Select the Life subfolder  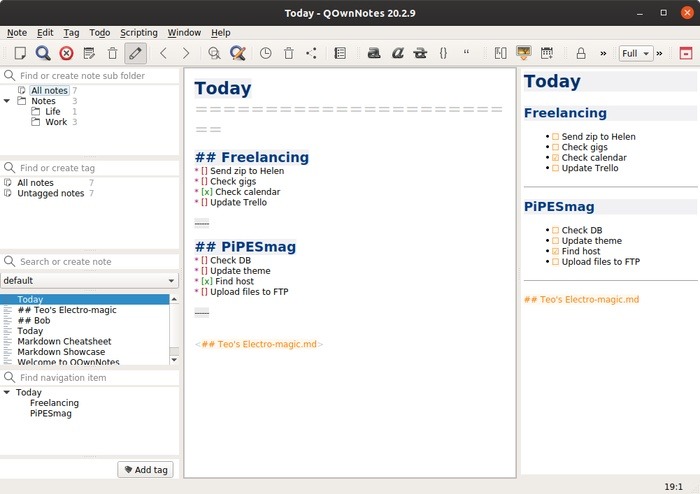tap(53, 112)
